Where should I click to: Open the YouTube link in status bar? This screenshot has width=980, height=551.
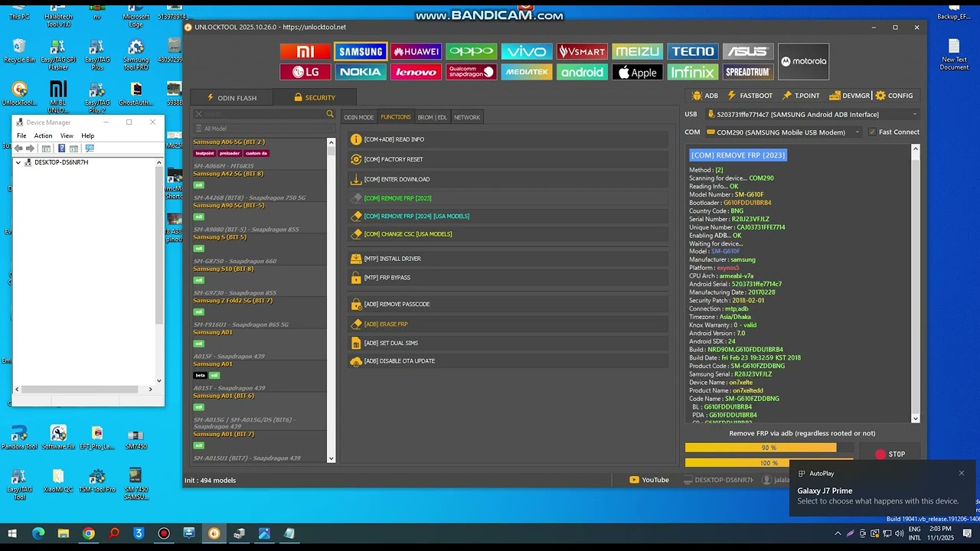pos(649,480)
